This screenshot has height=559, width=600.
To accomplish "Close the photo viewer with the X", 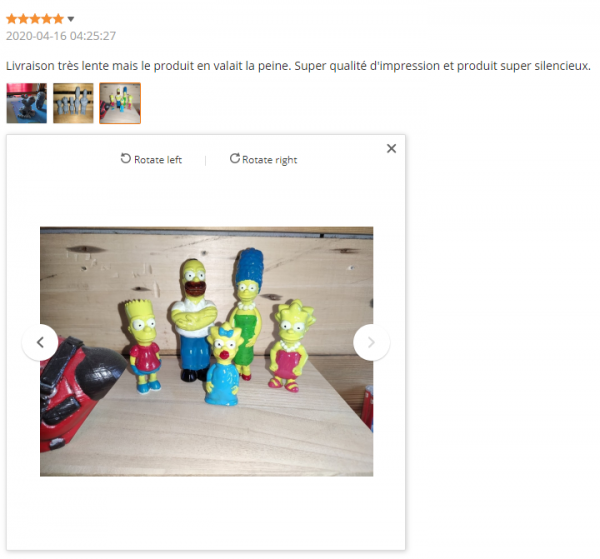I will coord(391,148).
